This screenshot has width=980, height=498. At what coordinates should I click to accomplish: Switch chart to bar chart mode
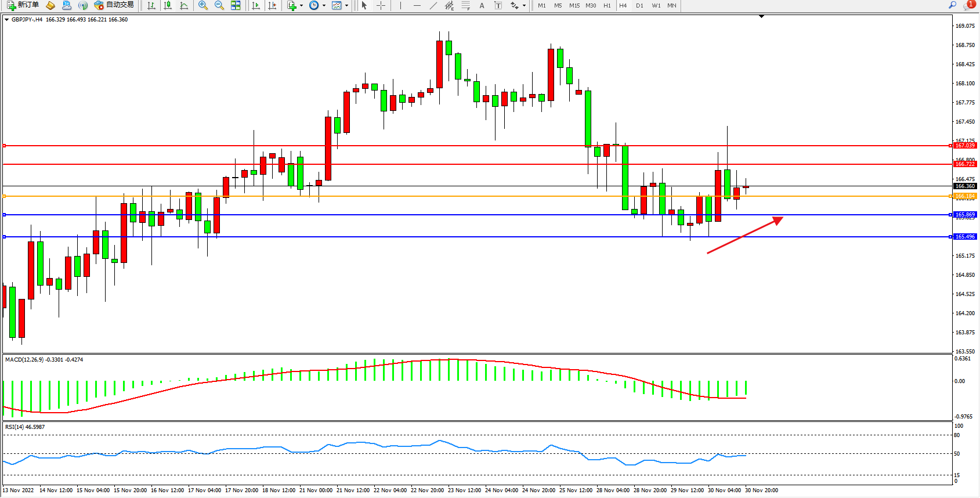coord(151,5)
